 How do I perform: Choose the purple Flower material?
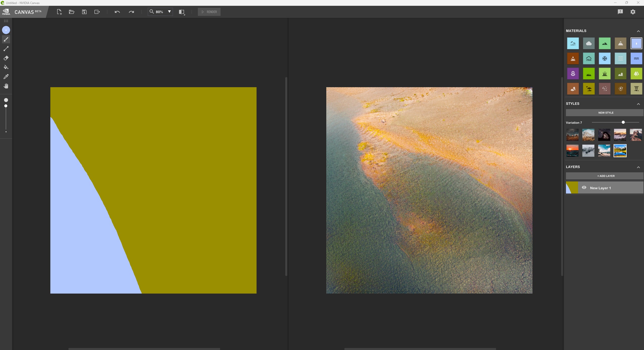click(573, 74)
